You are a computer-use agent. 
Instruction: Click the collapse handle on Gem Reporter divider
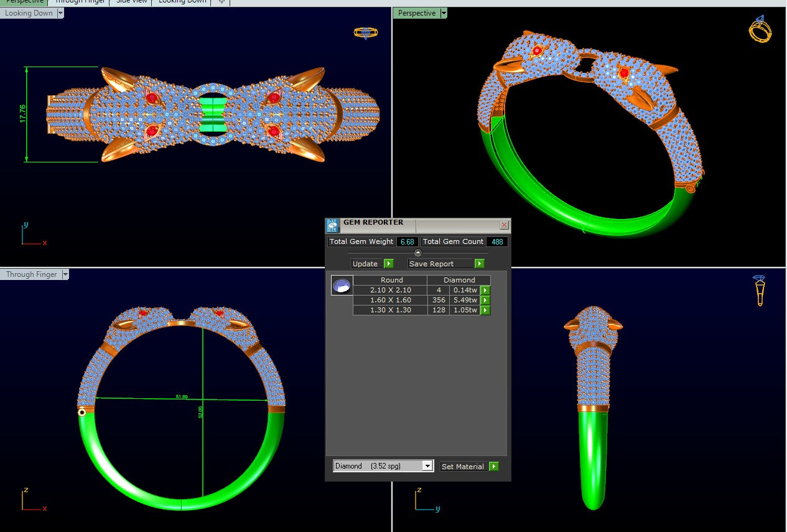pos(417,253)
